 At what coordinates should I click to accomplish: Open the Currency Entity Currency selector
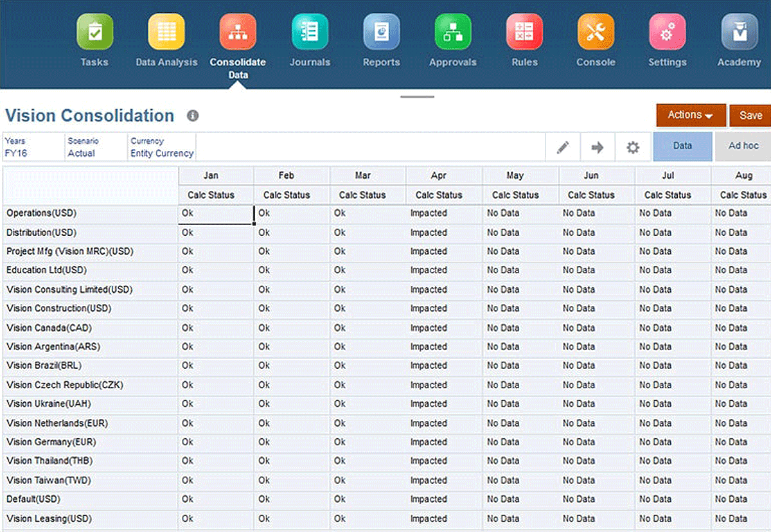coord(162,147)
